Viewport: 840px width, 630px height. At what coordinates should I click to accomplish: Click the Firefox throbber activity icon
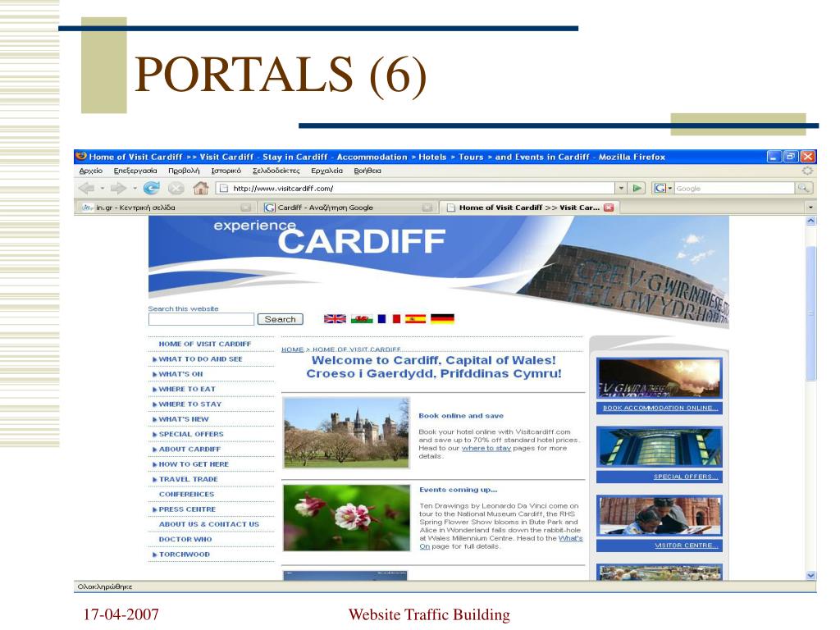pyautogui.click(x=807, y=171)
